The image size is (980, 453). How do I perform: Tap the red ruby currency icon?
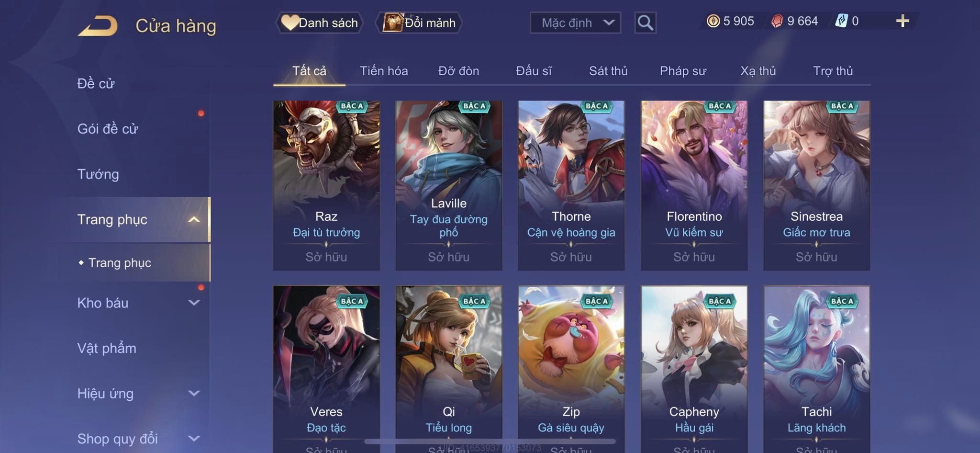tap(777, 21)
